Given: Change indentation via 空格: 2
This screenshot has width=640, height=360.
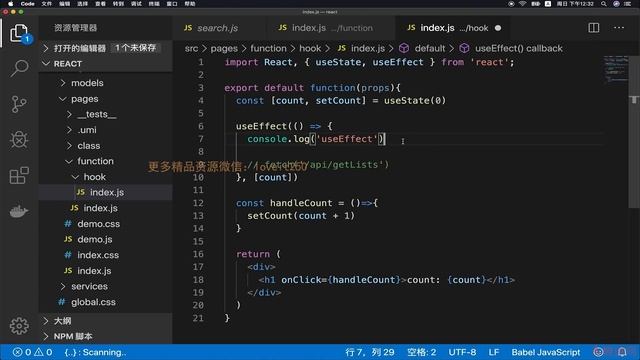Looking at the screenshot, I should tap(422, 352).
